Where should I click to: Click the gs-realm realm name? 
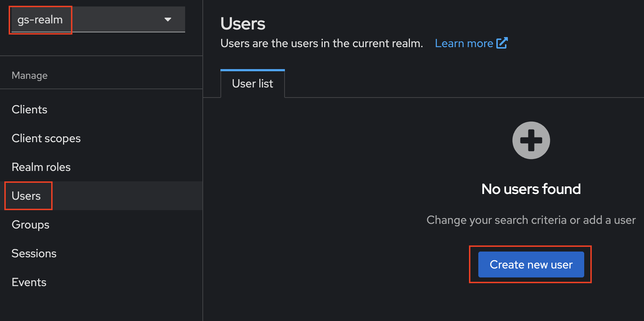40,20
